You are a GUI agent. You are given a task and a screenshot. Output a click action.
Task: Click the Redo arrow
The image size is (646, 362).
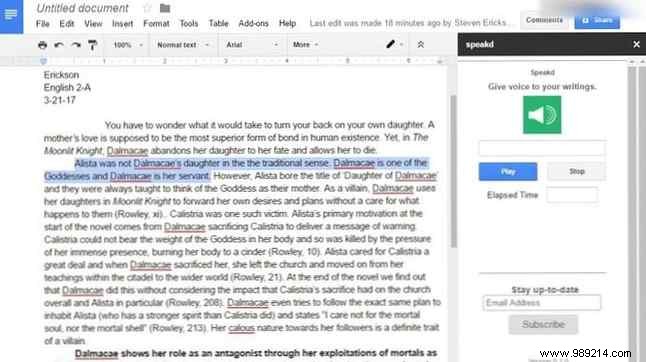click(76, 45)
